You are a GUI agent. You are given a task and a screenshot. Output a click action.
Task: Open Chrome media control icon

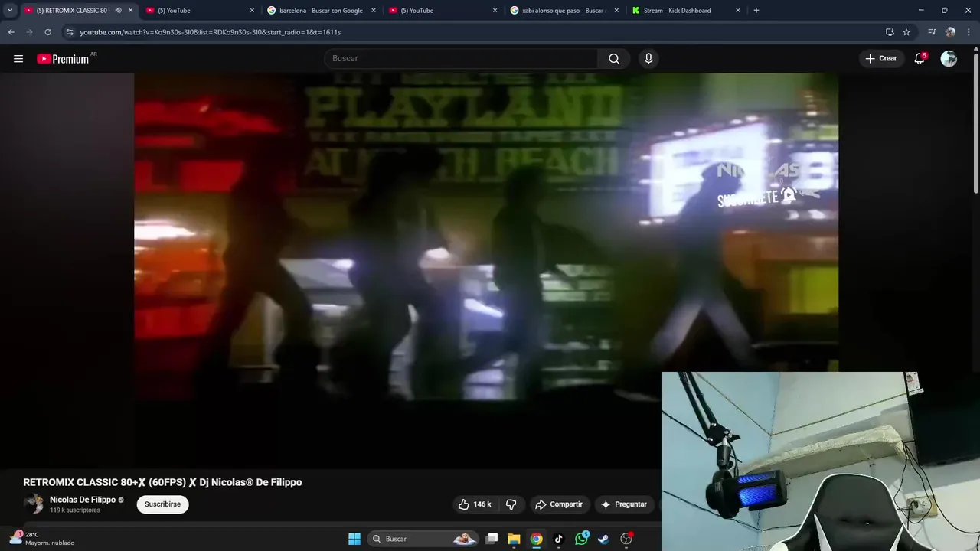click(x=932, y=32)
